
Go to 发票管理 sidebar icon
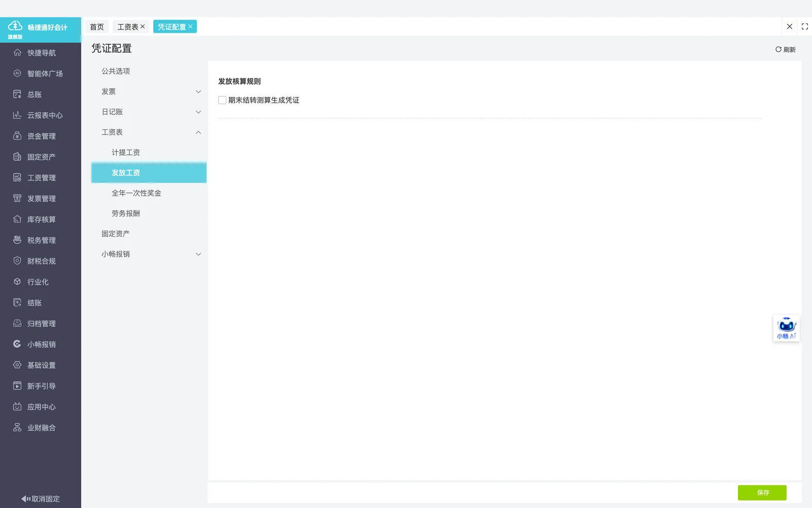click(x=17, y=198)
